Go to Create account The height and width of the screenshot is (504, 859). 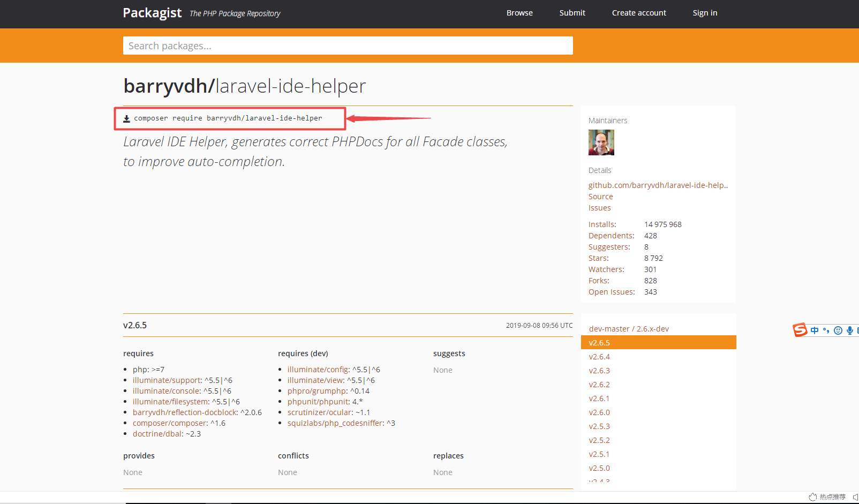click(x=639, y=13)
